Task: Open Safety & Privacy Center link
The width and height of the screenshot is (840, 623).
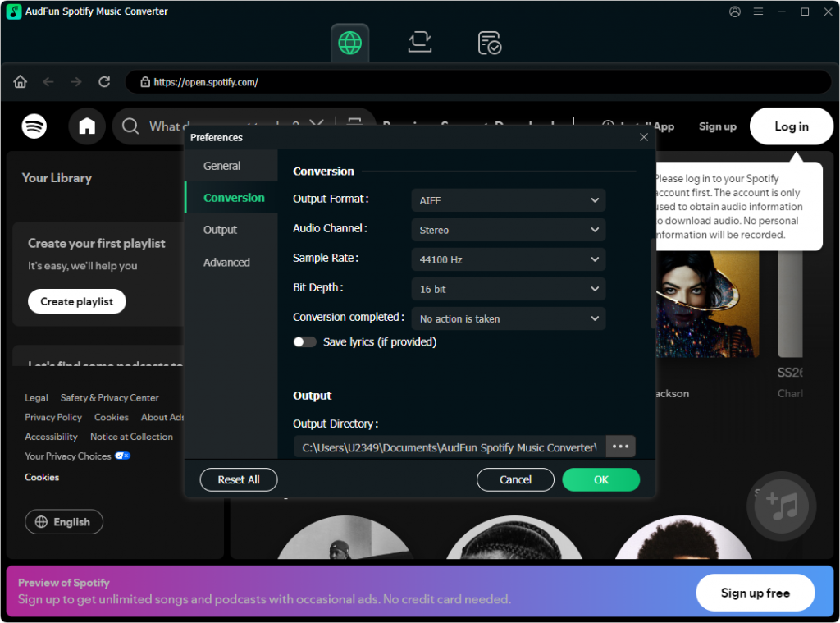Action: coord(109,398)
